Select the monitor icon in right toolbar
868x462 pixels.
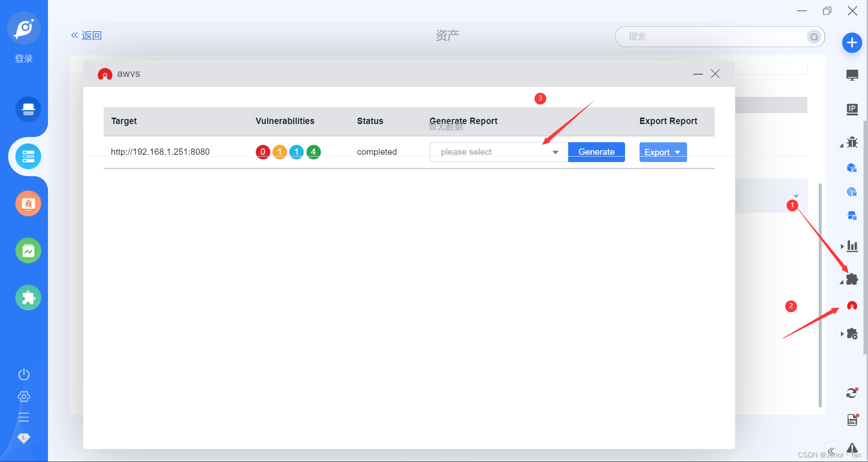click(x=852, y=75)
